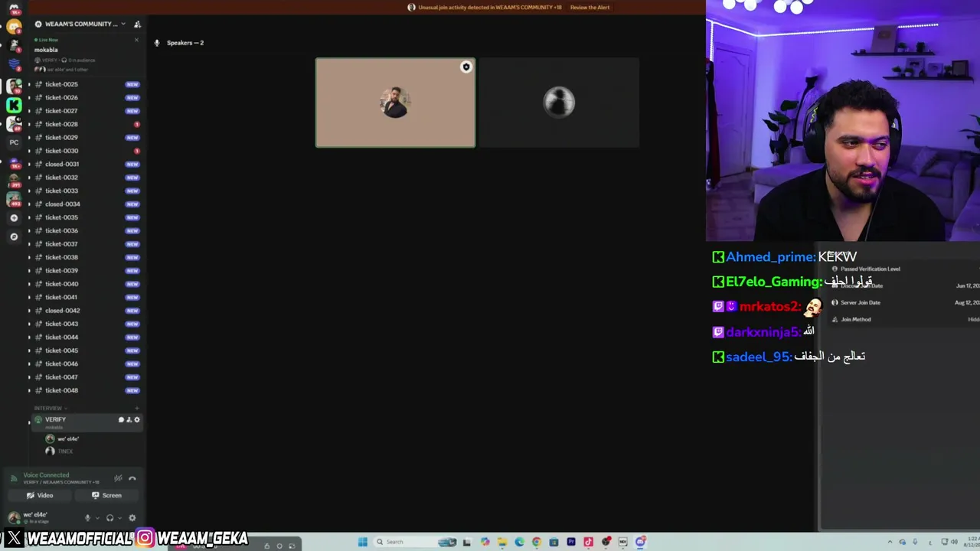Open the Windows Start menu
Screen dimensions: 980x551
point(362,542)
